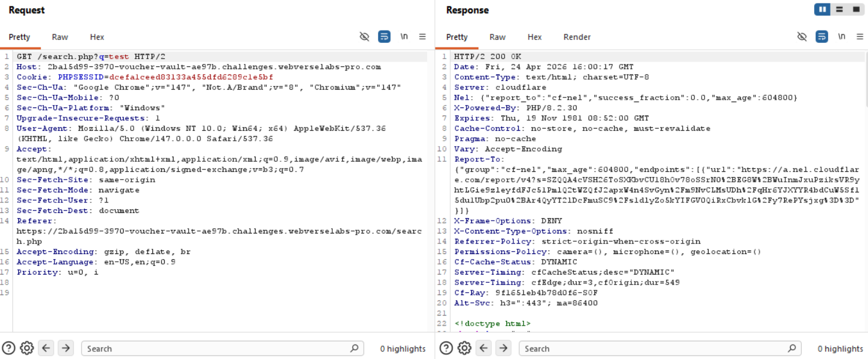The width and height of the screenshot is (868, 359).
Task: Open the Request panel hamburger menu
Action: (422, 37)
